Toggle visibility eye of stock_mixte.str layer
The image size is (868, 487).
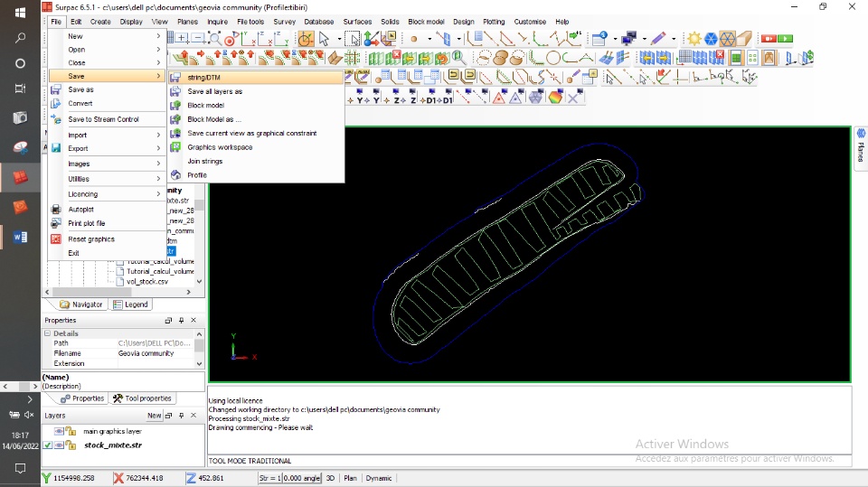(59, 445)
